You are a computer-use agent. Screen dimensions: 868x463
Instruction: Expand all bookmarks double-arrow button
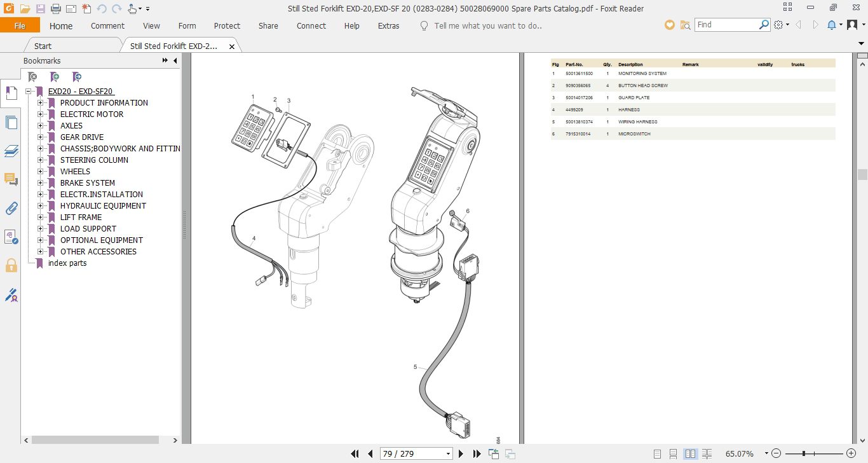coord(165,60)
